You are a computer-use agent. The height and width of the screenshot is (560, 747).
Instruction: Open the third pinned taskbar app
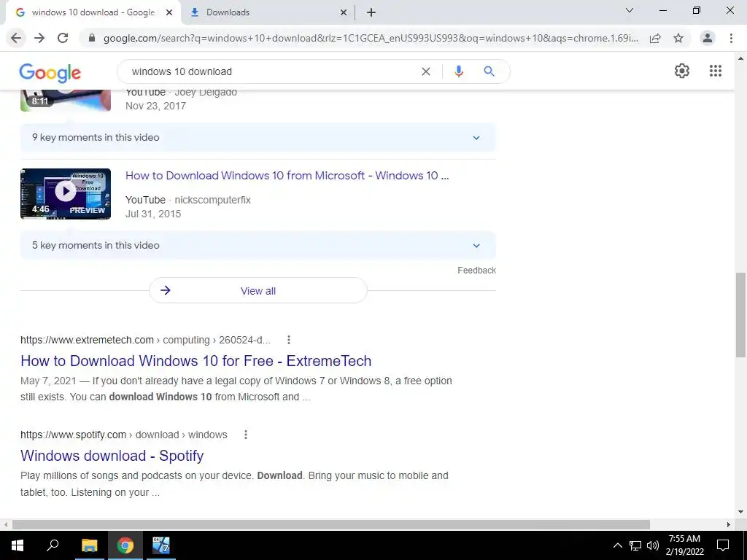(x=161, y=545)
